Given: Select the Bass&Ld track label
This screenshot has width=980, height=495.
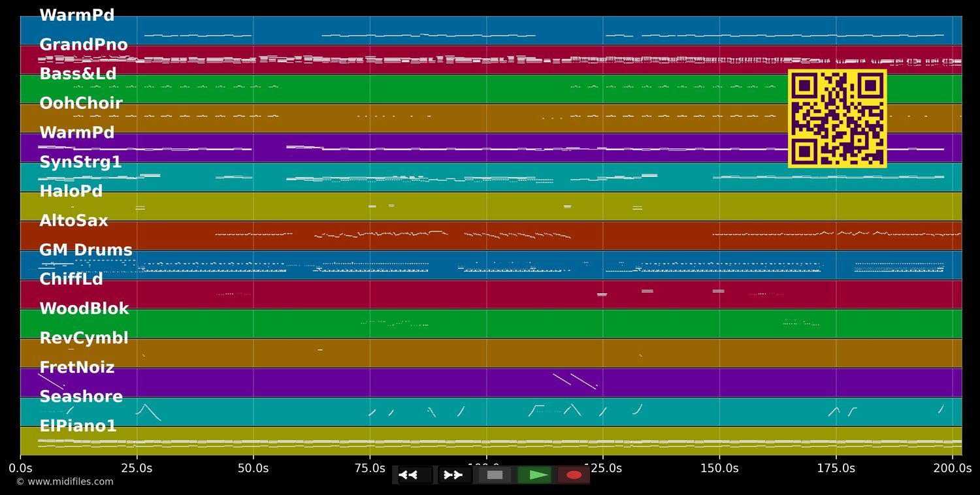Looking at the screenshot, I should click(x=78, y=74).
